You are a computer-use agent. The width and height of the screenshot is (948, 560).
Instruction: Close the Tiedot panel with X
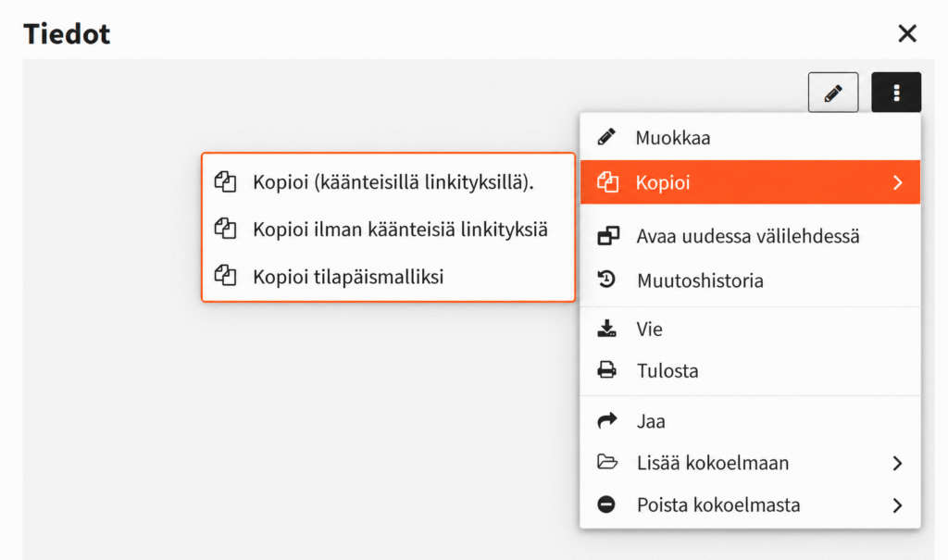(907, 33)
